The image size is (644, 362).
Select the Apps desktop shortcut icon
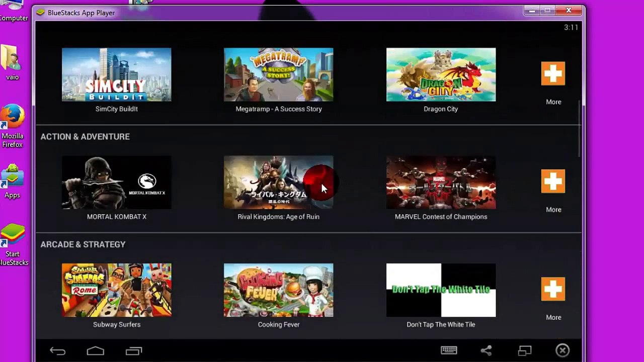coord(12,182)
